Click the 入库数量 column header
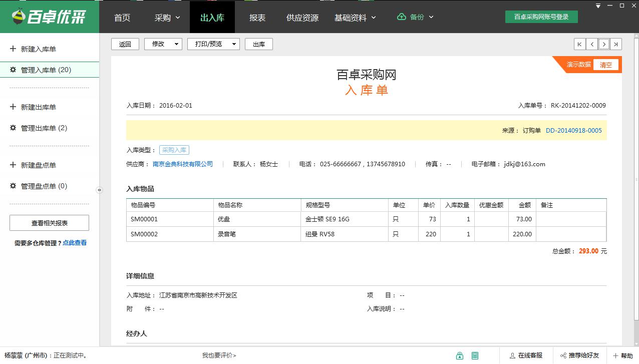Screen dimensions: 639x364 tap(457, 205)
